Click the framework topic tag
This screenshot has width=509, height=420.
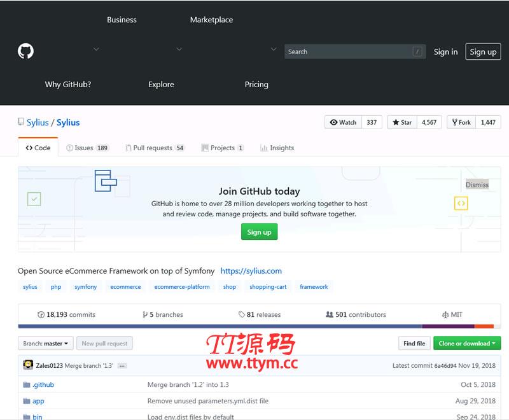click(314, 287)
